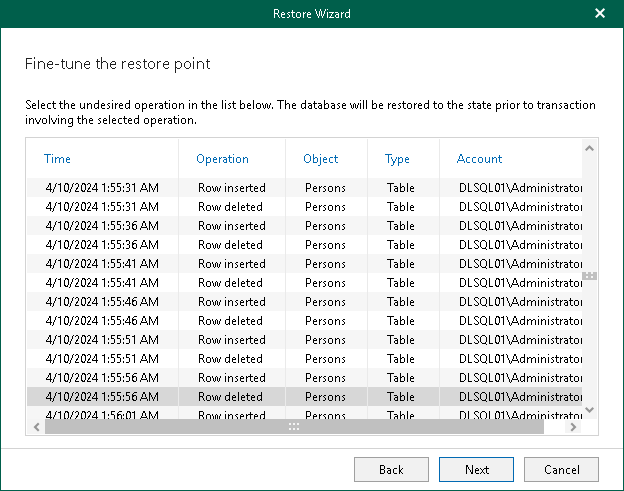Viewport: 624px width, 491px height.
Task: Select highlighted Row deleted at 1:55:56 AM
Action: point(231,397)
